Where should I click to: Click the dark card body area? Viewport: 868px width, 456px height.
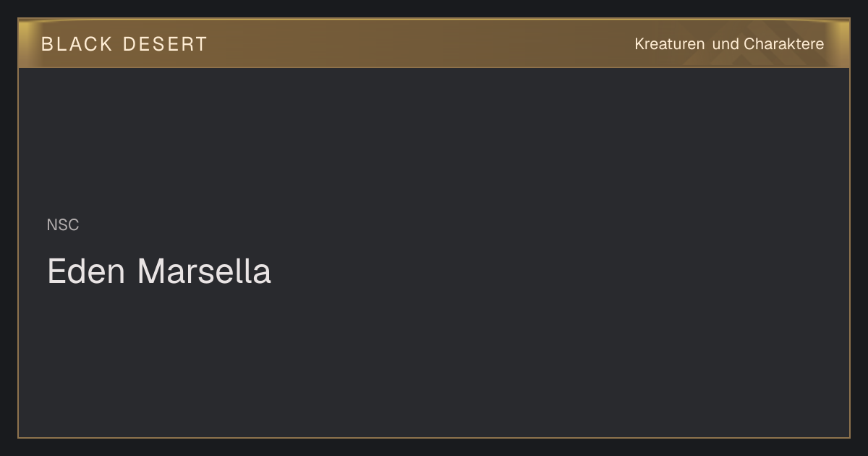(434, 252)
